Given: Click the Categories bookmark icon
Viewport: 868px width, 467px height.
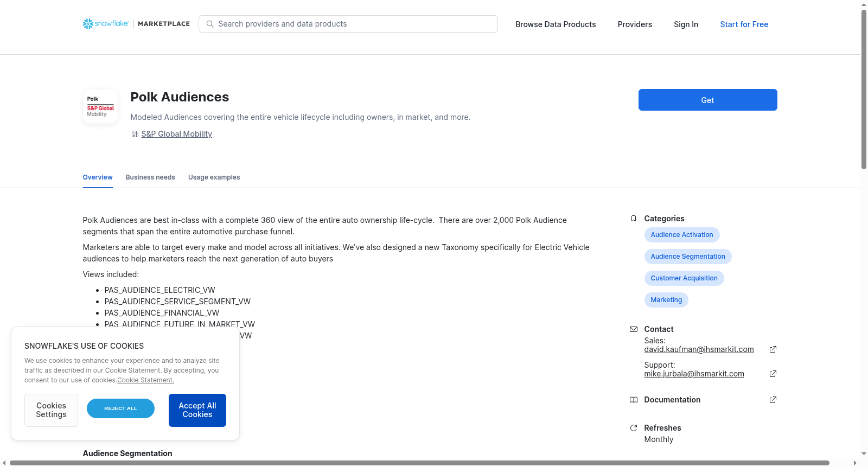Looking at the screenshot, I should click(x=634, y=219).
